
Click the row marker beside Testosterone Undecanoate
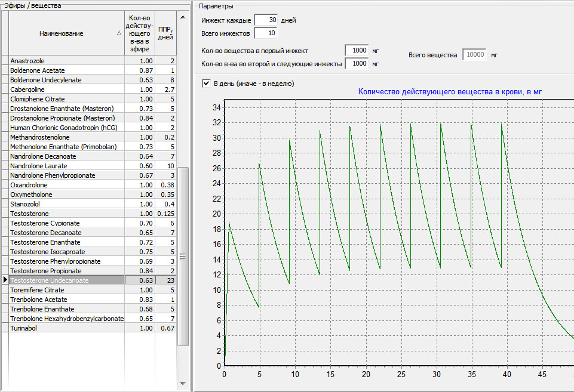click(5, 280)
